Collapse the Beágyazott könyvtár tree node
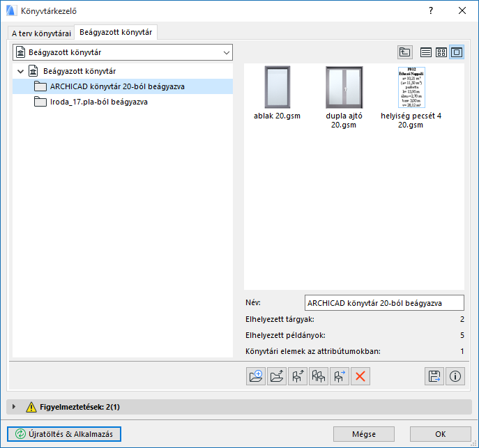The image size is (479, 448). [20, 71]
